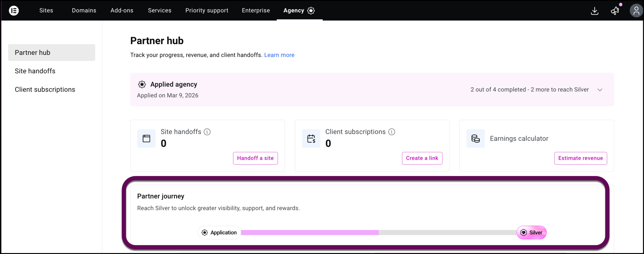The width and height of the screenshot is (644, 254).
Task: Go to Domains in the top navigation
Action: click(84, 11)
